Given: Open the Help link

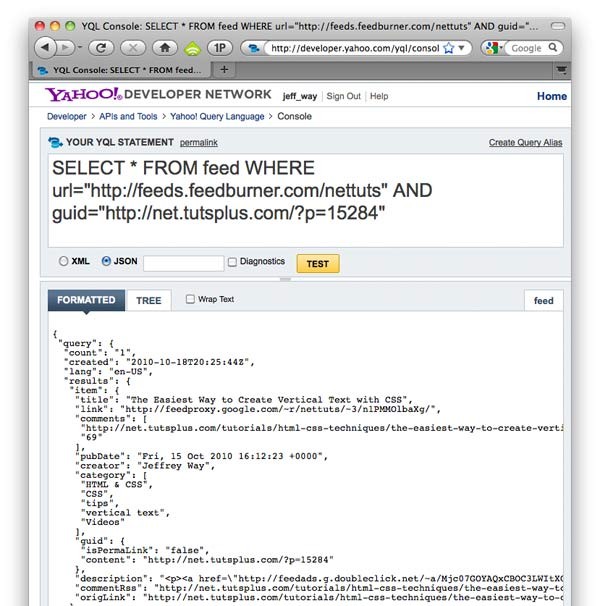Looking at the screenshot, I should (x=379, y=96).
